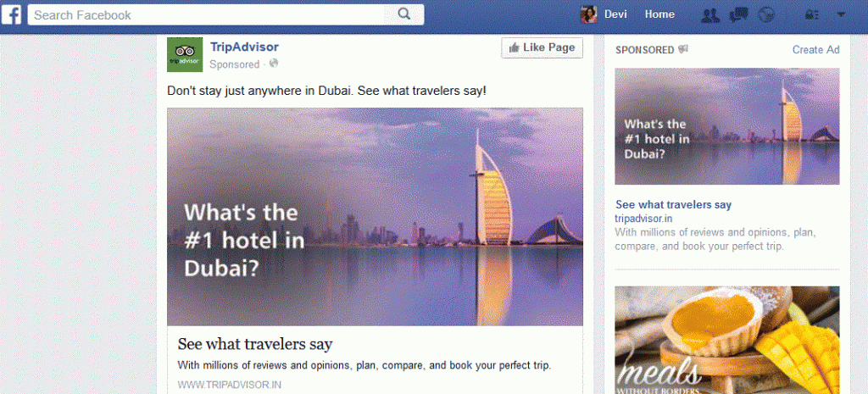Open Devi's profile from the header
Viewport: 868px width, 394px height.
tap(604, 14)
